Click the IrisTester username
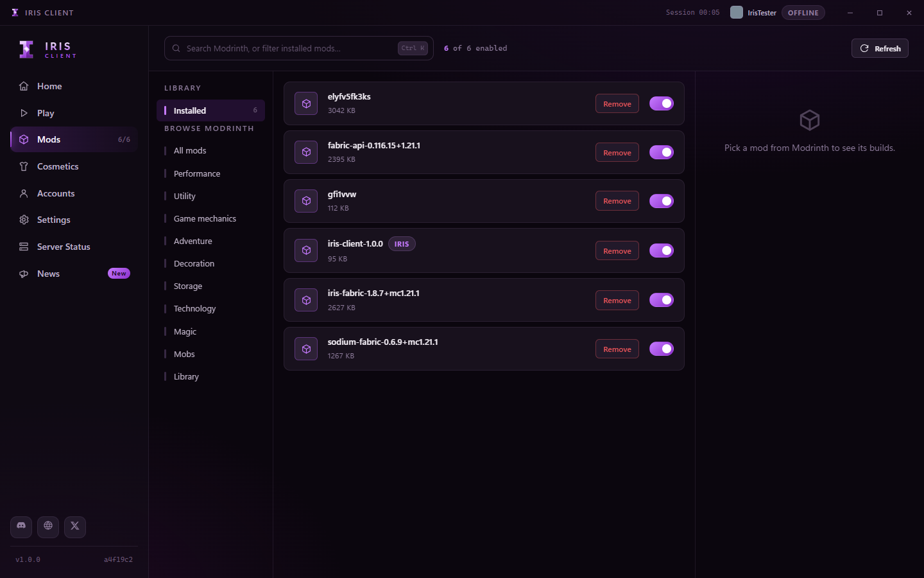The image size is (924, 578). click(x=762, y=13)
